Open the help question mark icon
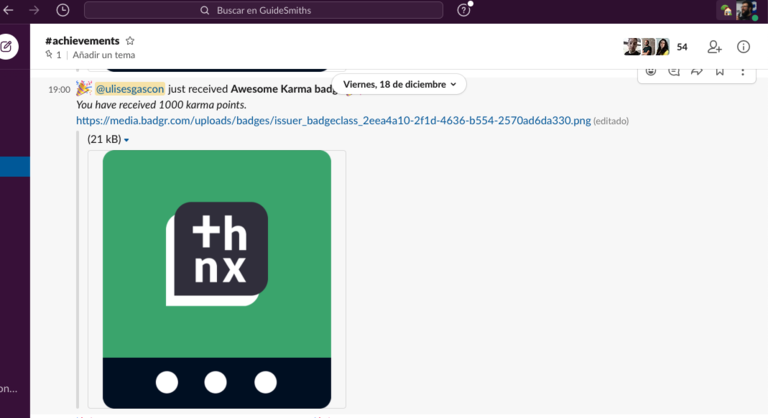The height and width of the screenshot is (418, 768). [x=463, y=10]
